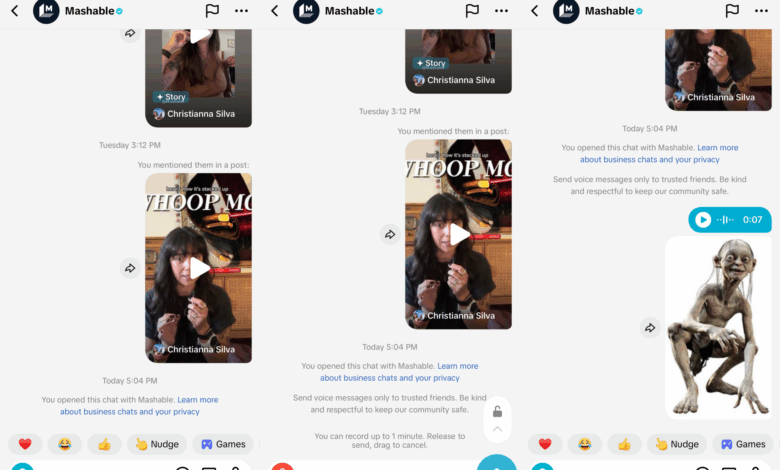Forward the Gollum image using the share arrow
Screen dimensions: 780x470
pos(650,328)
